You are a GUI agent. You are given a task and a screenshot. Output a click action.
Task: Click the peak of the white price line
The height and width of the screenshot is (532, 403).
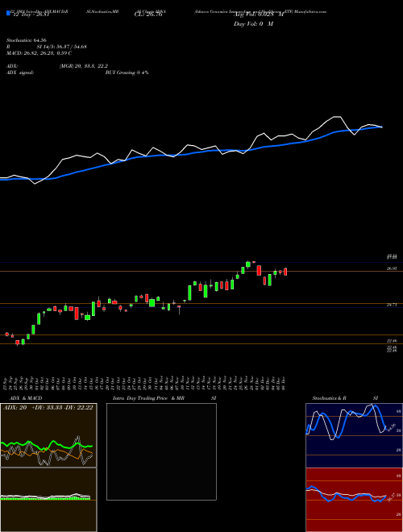[x=336, y=117]
